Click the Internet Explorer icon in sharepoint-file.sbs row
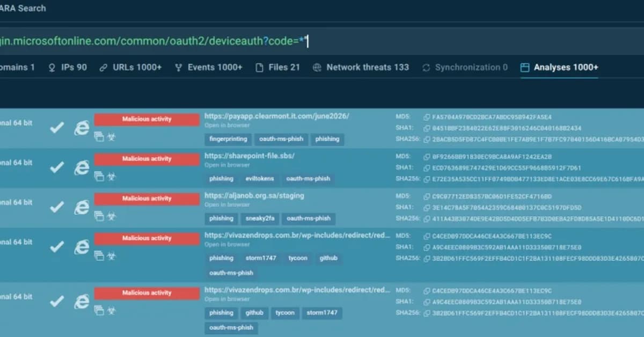 point(82,167)
